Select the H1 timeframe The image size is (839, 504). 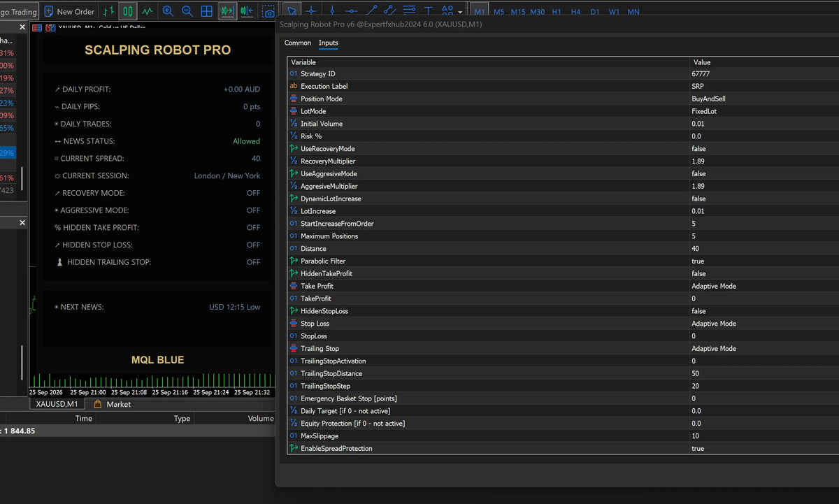click(x=557, y=12)
